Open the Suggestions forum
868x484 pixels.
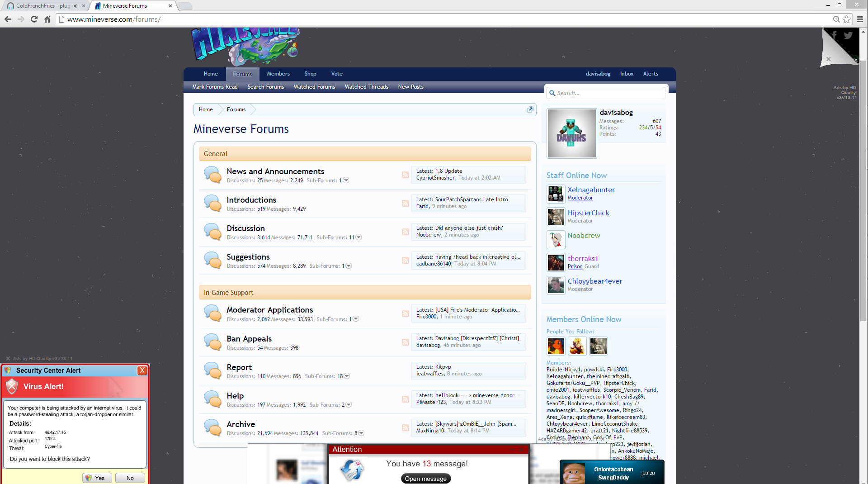coord(248,257)
